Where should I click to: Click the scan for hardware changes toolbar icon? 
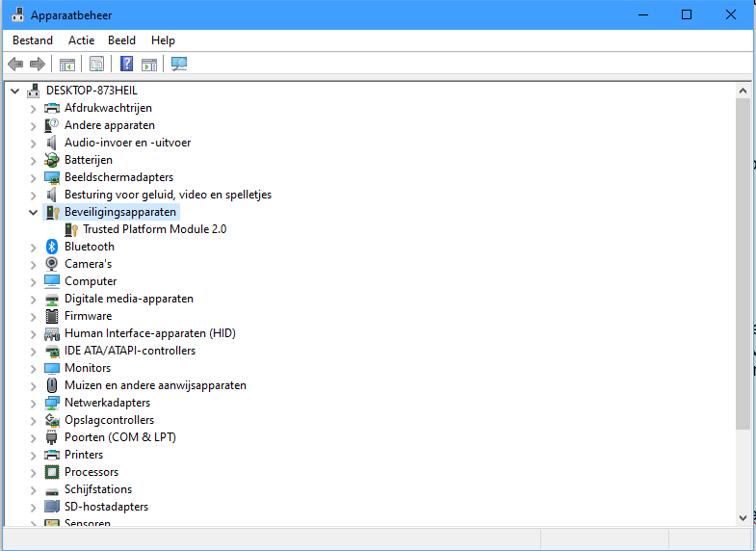(x=179, y=65)
